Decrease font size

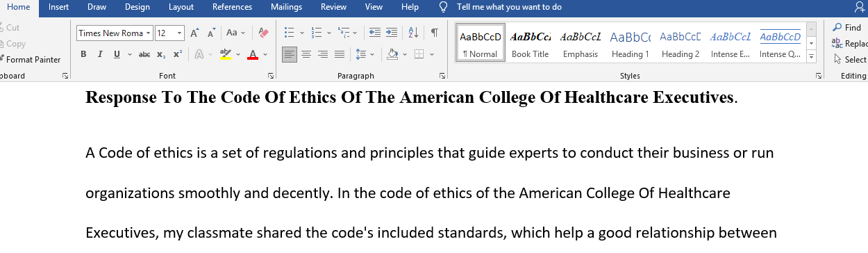pos(211,33)
